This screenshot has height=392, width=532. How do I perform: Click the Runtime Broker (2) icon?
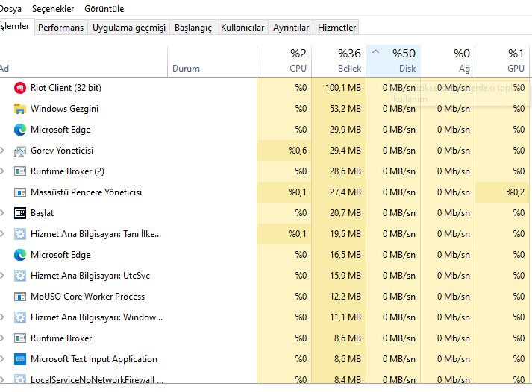pos(20,171)
